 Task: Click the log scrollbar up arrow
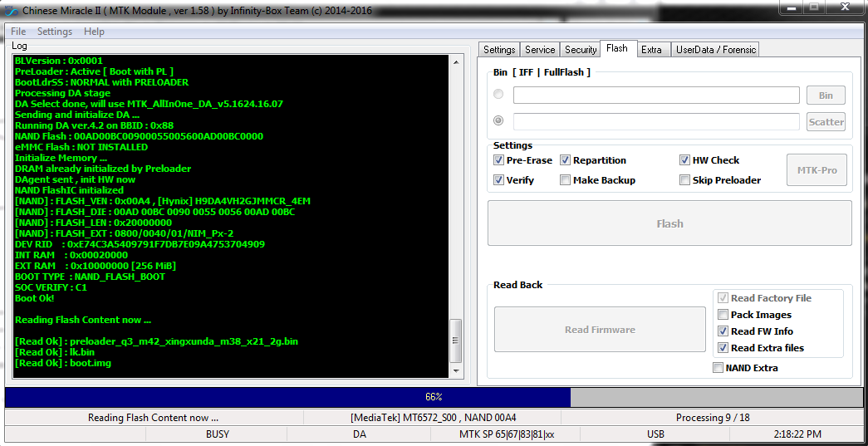[x=455, y=62]
